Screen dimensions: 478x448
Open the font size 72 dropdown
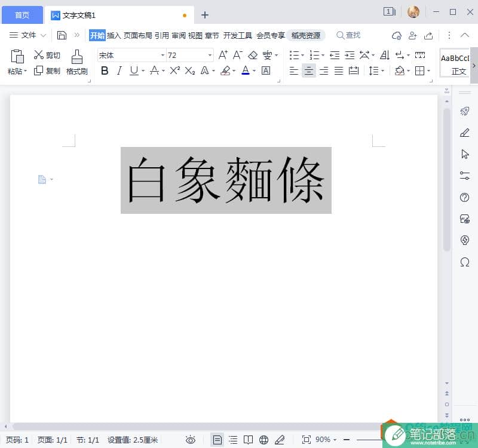(x=210, y=55)
